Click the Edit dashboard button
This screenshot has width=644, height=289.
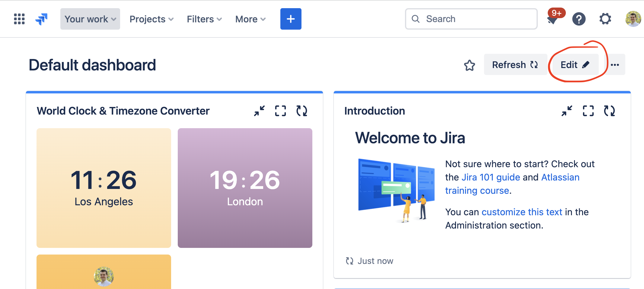click(575, 65)
